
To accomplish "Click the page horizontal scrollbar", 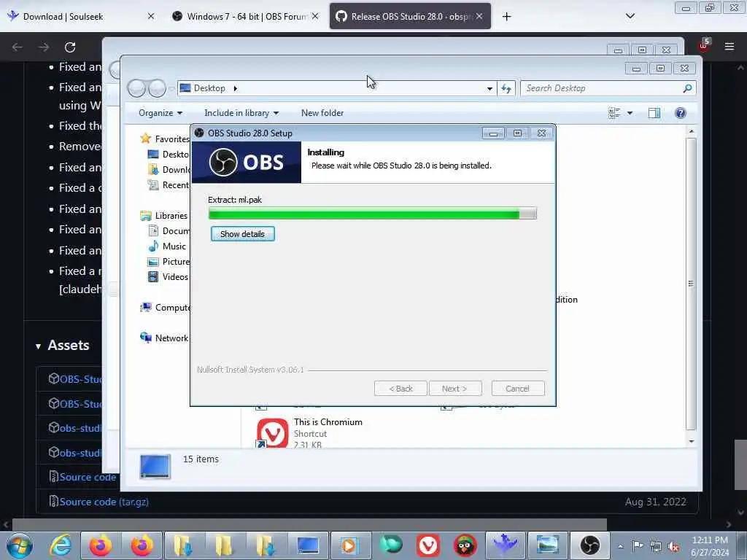I will tap(309, 524).
